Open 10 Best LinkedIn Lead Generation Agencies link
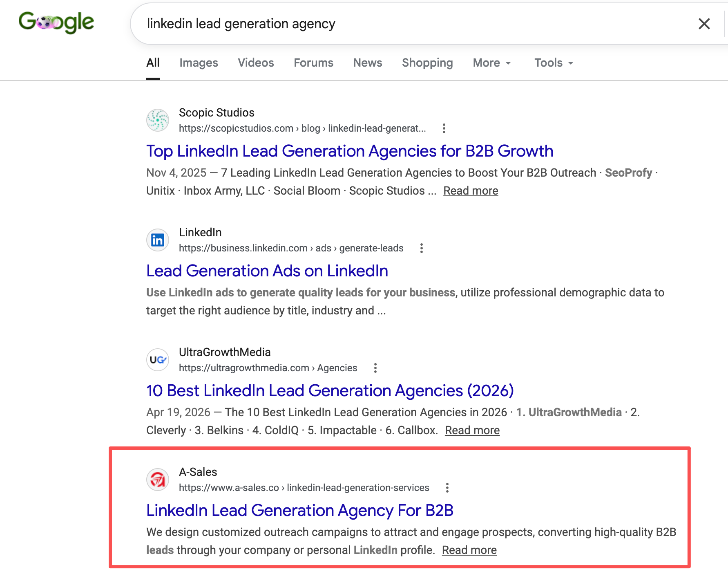 pyautogui.click(x=330, y=390)
